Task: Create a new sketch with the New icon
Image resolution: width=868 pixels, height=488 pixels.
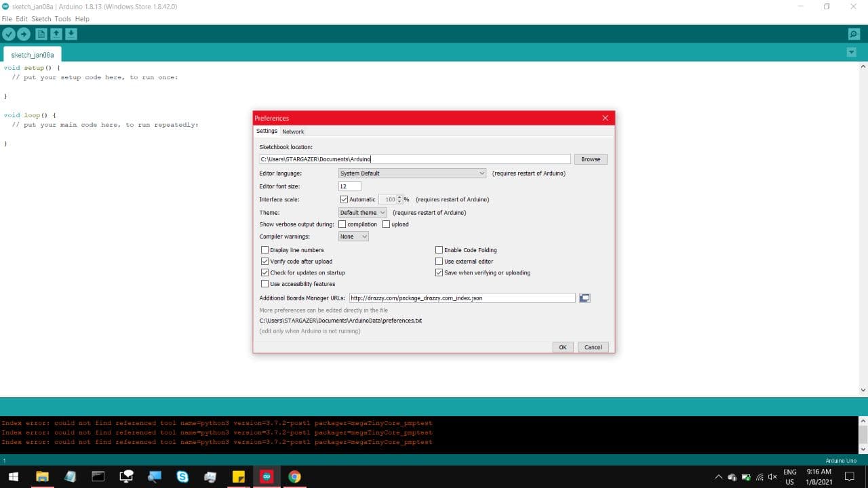Action: coord(41,34)
